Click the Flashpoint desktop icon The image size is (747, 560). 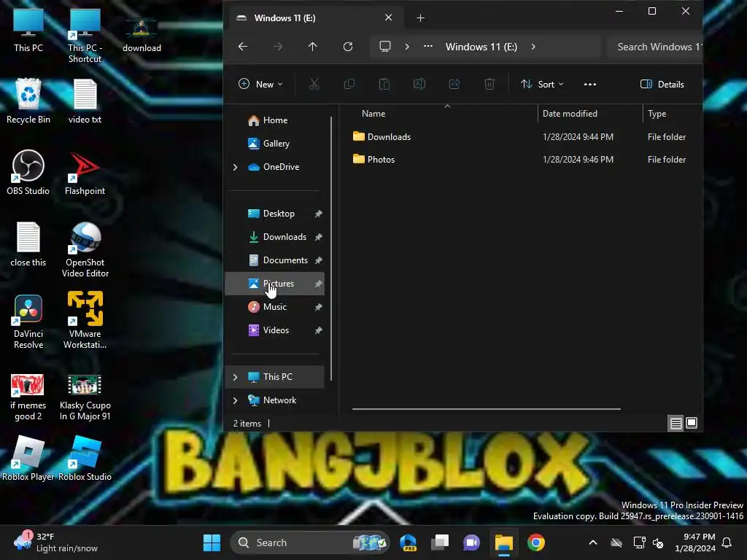(85, 173)
